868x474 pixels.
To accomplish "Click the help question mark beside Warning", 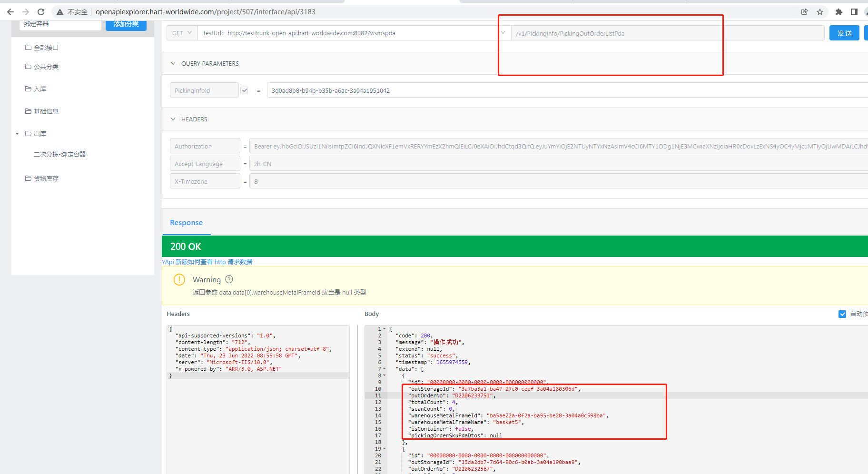I will pos(229,279).
